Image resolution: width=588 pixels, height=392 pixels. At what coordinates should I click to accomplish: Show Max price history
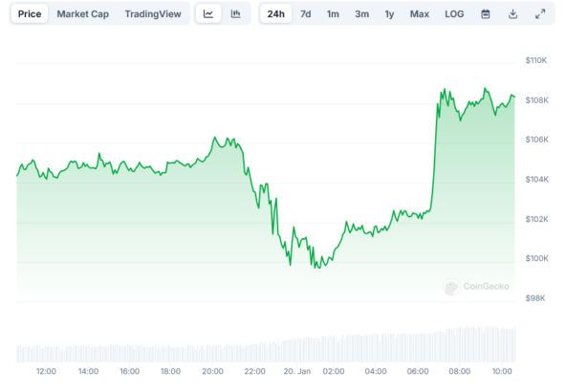pos(420,14)
